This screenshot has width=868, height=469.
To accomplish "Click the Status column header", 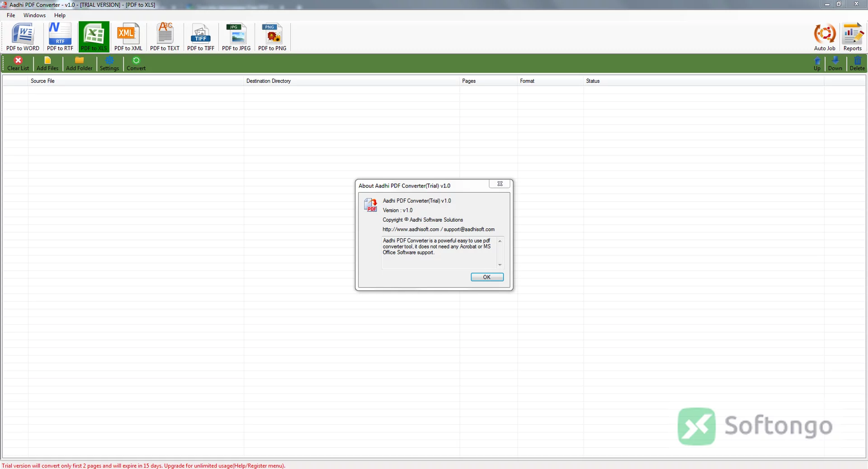I will pos(703,81).
